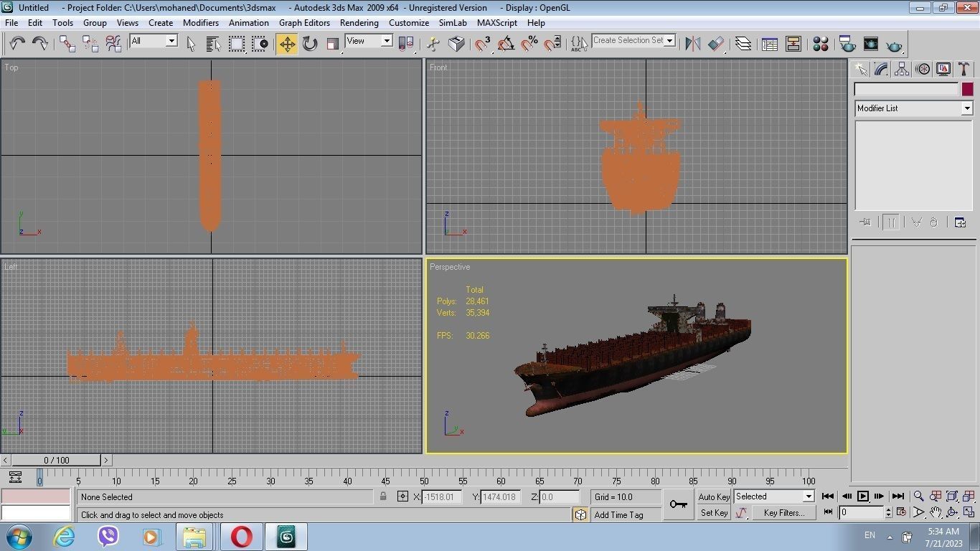Toggle Auto Key mode
This screenshot has width=980, height=551.
coord(714,496)
